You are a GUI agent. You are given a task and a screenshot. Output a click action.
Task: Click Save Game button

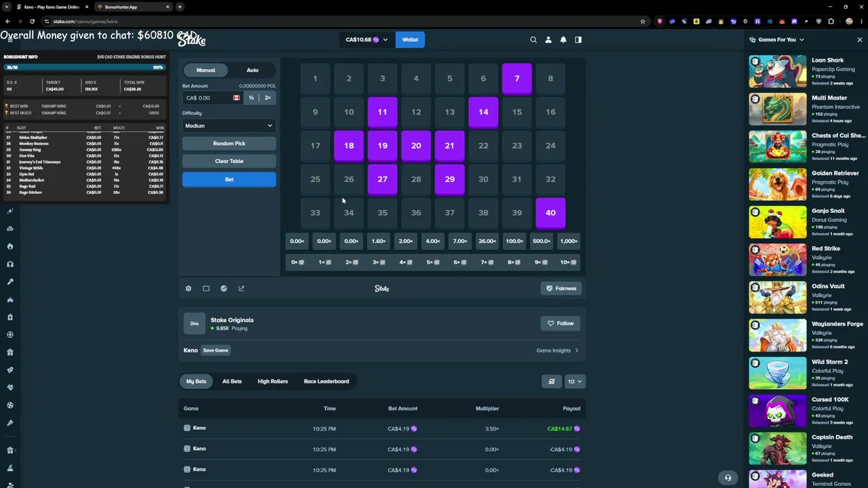(216, 351)
